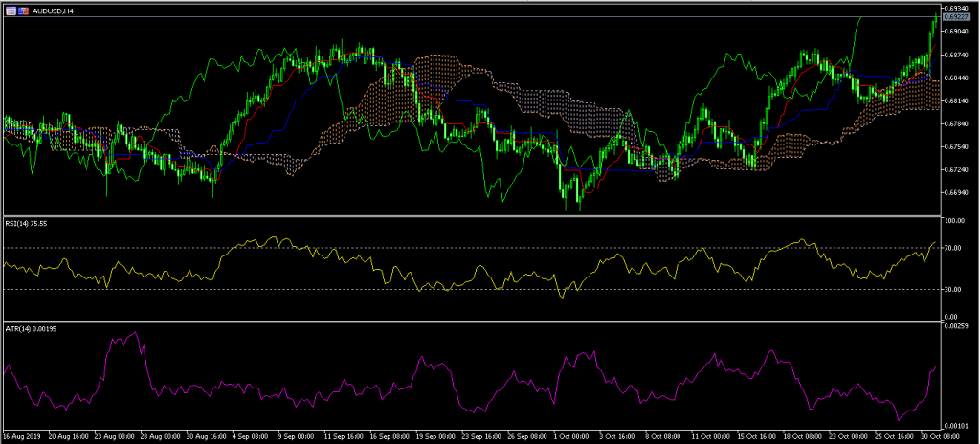Screen dimensions: 980x444
Task: Click the grid-style One Click Trading icon
Action: [11, 11]
